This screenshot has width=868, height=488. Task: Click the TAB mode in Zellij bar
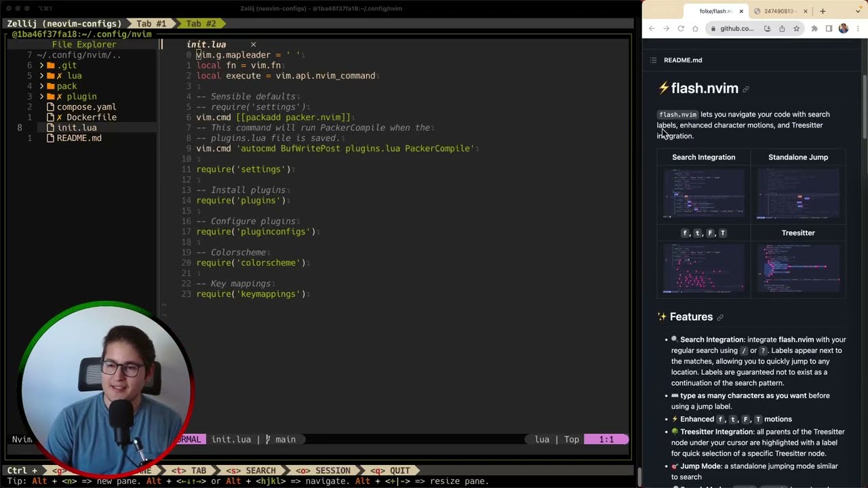(x=189, y=470)
